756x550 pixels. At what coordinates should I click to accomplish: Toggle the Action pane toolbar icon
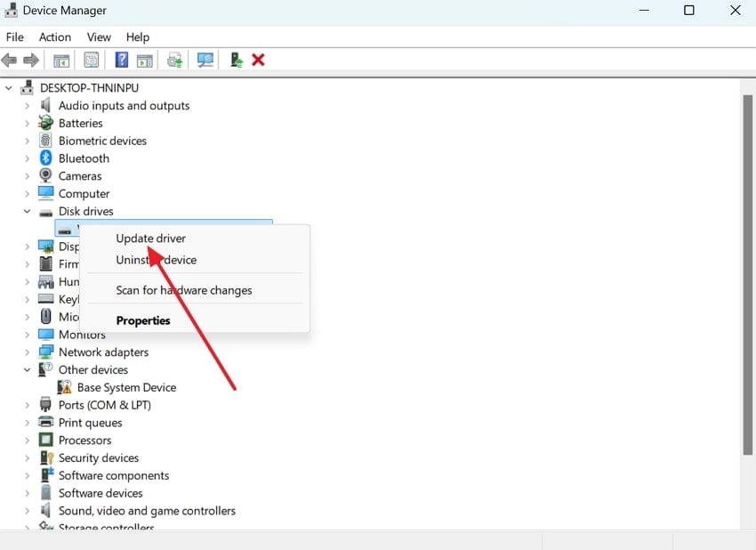pyautogui.click(x=145, y=61)
